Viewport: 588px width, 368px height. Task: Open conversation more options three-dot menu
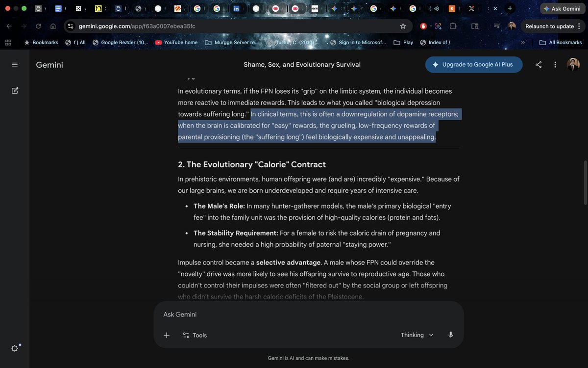click(x=555, y=65)
